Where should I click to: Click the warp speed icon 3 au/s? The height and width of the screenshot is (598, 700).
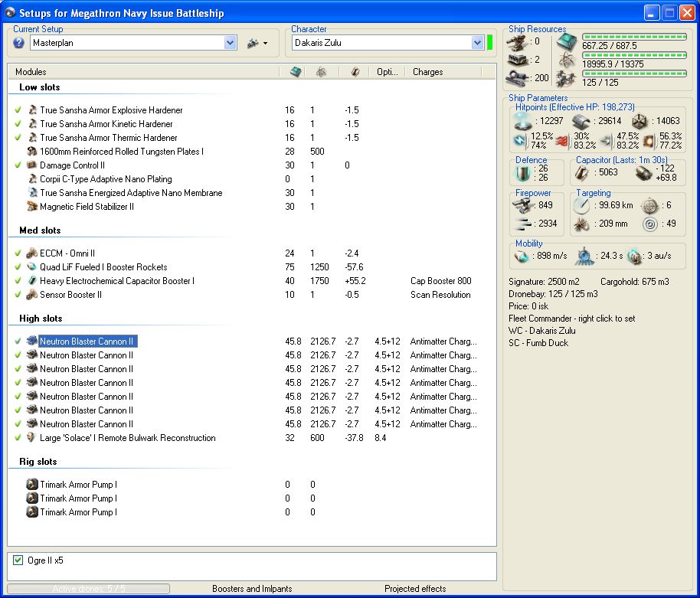coord(634,257)
